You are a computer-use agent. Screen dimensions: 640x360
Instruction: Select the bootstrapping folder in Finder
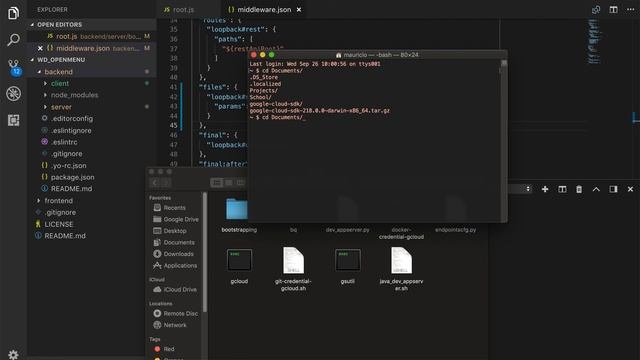(x=239, y=215)
